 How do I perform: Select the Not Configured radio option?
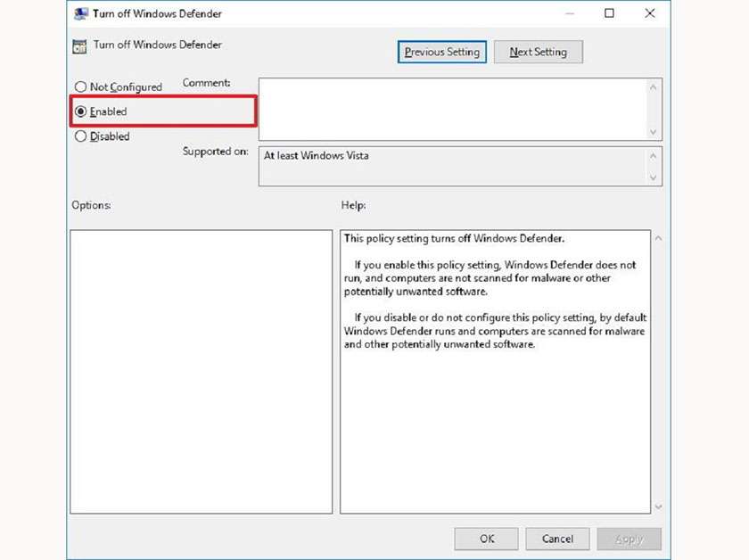coord(81,87)
